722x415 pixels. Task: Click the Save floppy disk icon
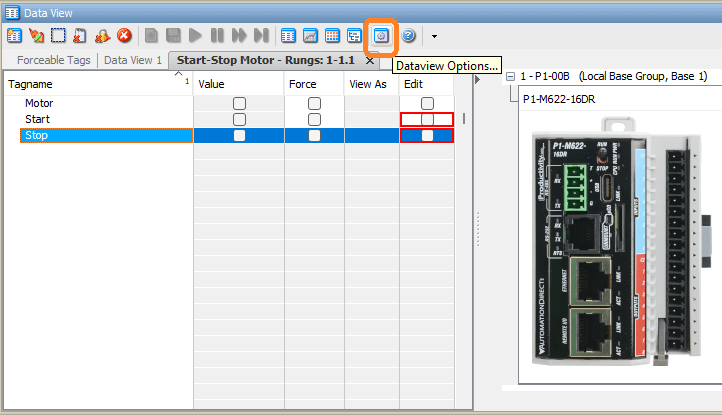[x=174, y=36]
